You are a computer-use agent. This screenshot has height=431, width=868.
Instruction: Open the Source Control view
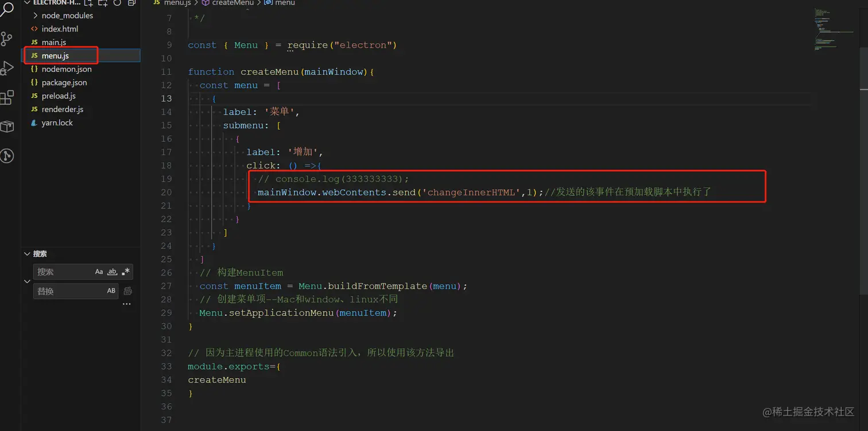[7, 39]
